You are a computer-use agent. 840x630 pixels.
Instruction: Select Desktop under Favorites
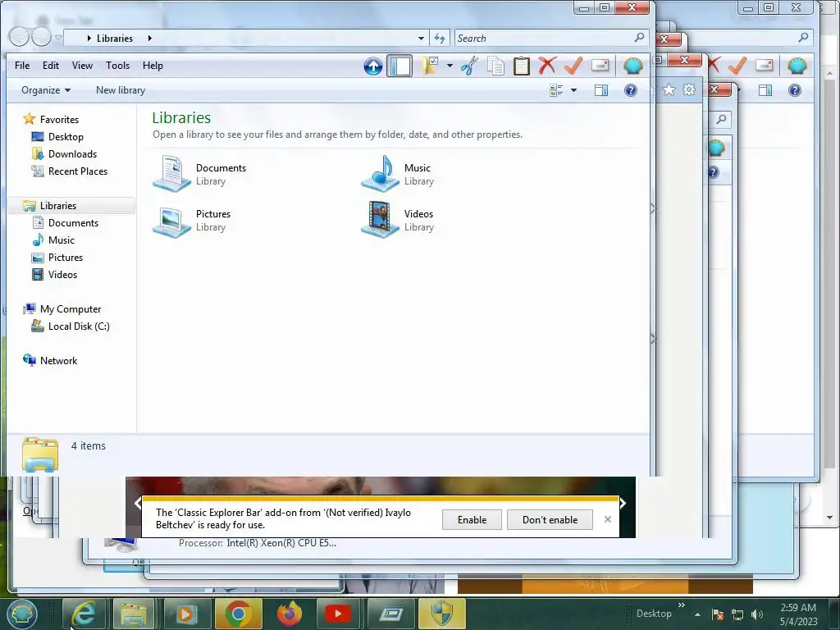(x=66, y=137)
